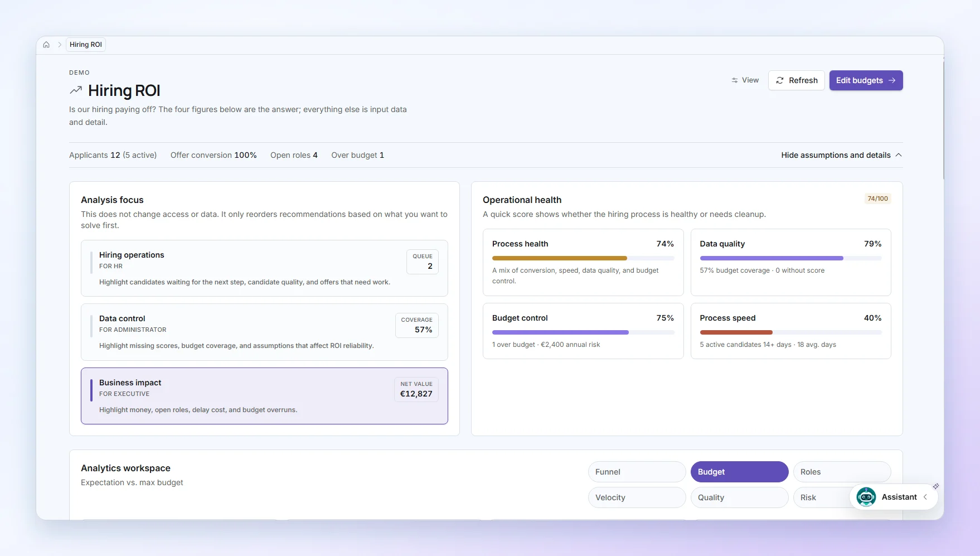Collapse Hide assumptions and details
The width and height of the screenshot is (980, 556).
(841, 155)
